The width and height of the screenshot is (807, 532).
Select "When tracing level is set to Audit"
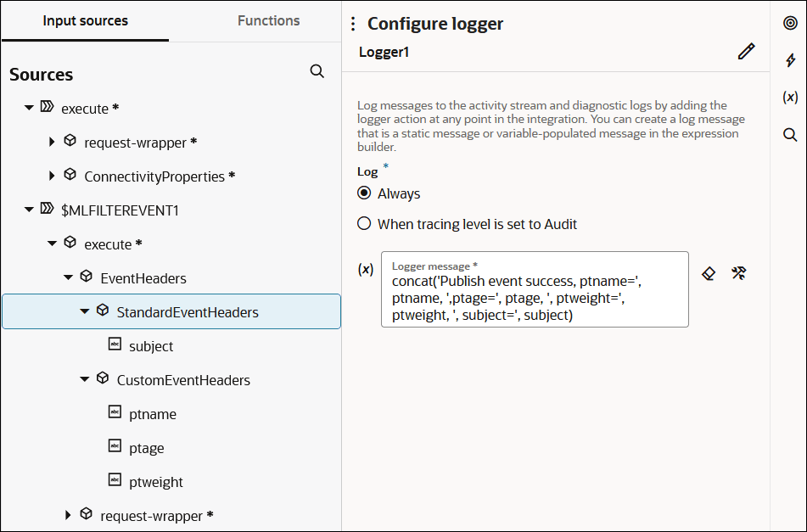tap(364, 224)
